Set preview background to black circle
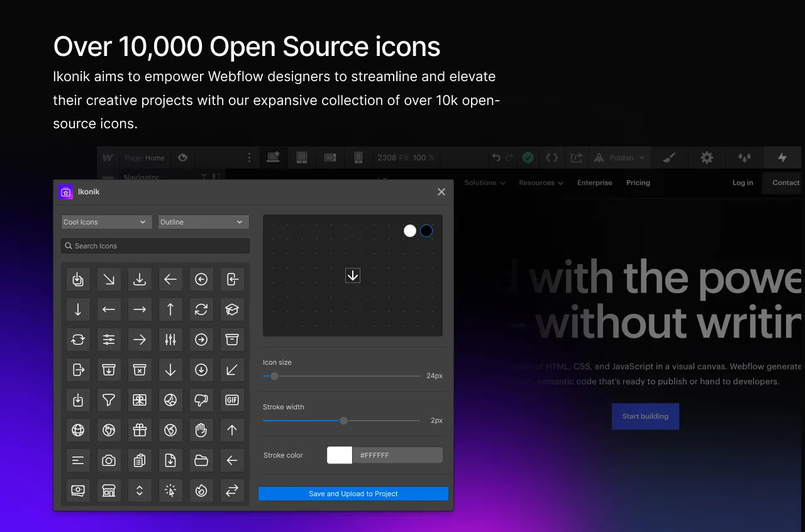 point(426,231)
